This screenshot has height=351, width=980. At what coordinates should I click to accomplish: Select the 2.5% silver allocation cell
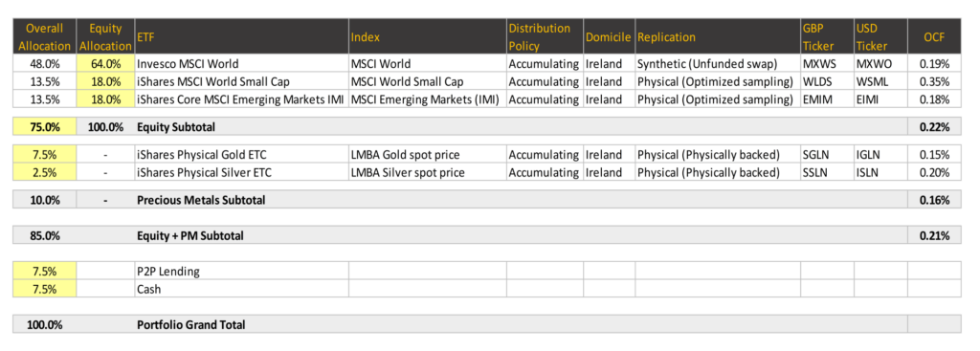point(44,172)
